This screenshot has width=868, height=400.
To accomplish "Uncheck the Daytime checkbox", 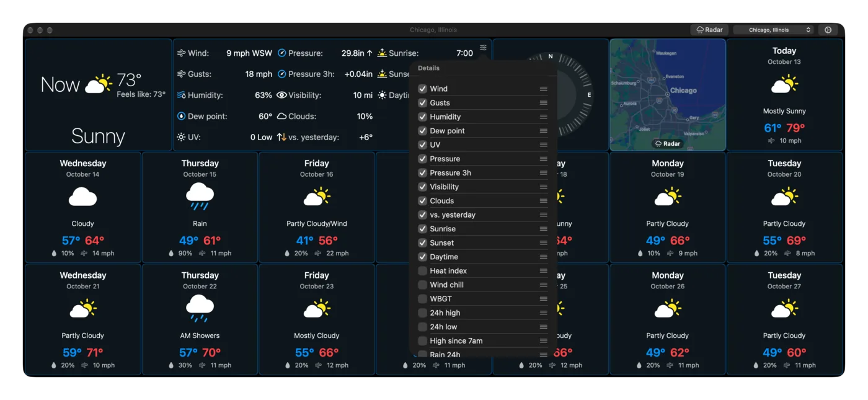I will pyautogui.click(x=422, y=257).
